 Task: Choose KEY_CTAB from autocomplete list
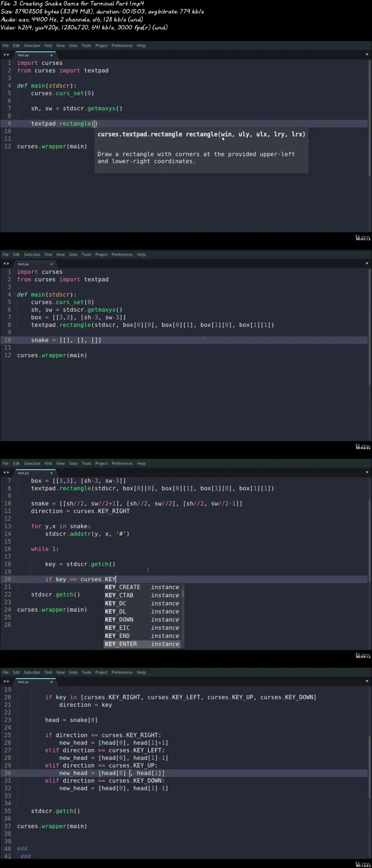[x=142, y=595]
